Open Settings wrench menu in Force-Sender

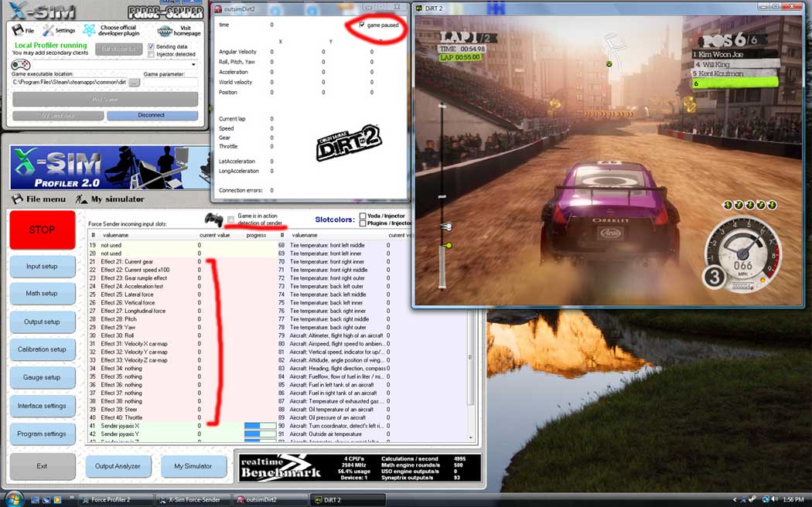(x=59, y=30)
